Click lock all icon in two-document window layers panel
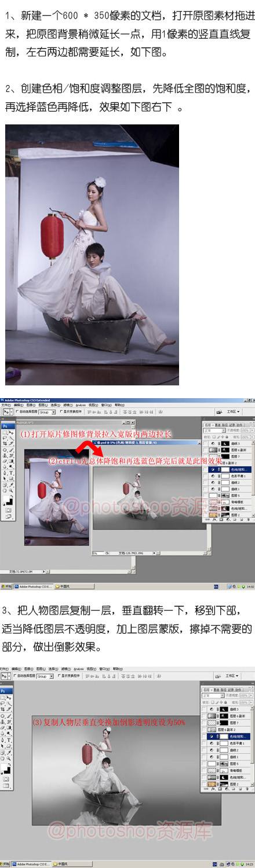The height and width of the screenshot is (868, 255). click(x=227, y=437)
